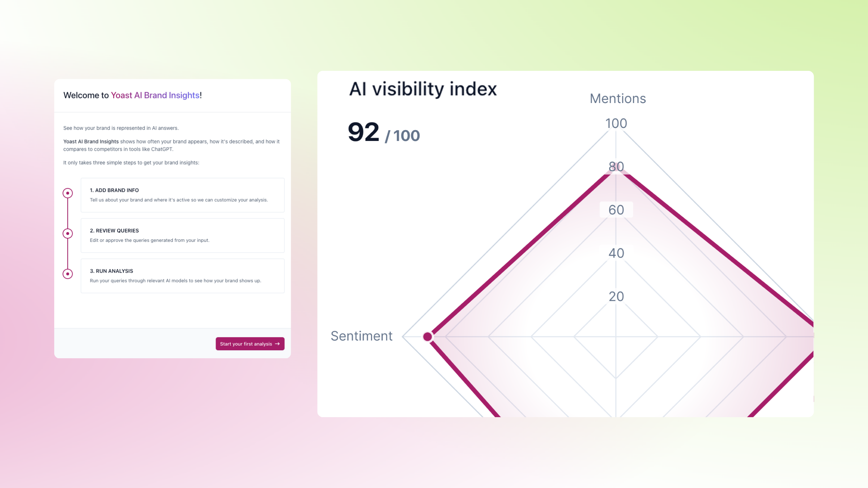Select the 60 tick label on the radar axis
Image resolution: width=868 pixels, height=488 pixels.
(616, 210)
